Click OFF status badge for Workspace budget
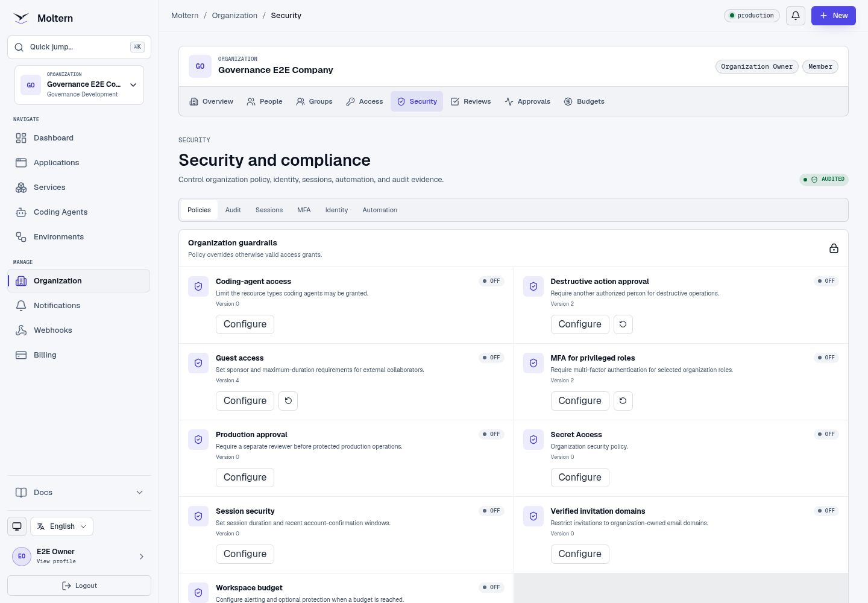This screenshot has width=868, height=603. coord(491,587)
